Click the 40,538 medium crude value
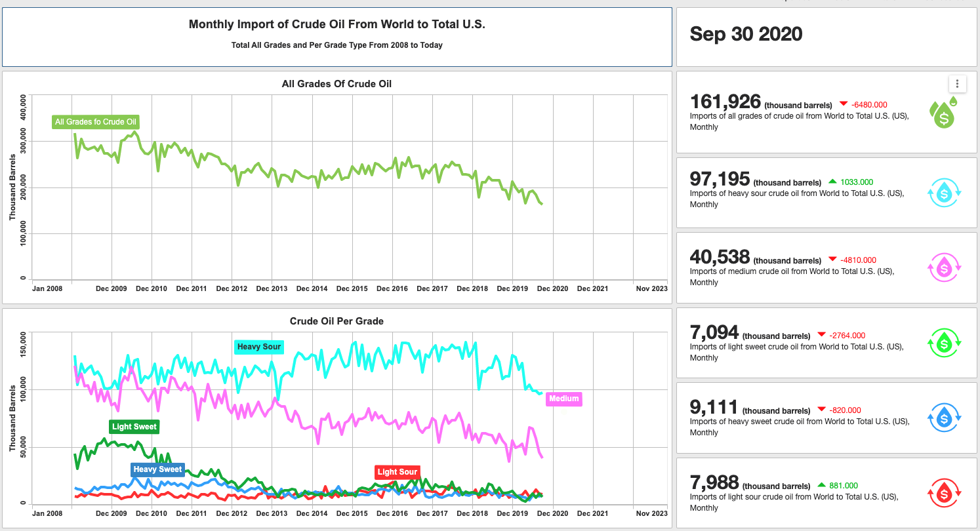 [x=720, y=256]
